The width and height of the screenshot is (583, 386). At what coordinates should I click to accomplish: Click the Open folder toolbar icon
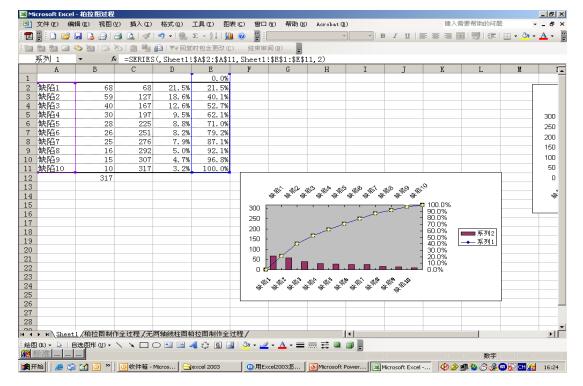(x=65, y=36)
